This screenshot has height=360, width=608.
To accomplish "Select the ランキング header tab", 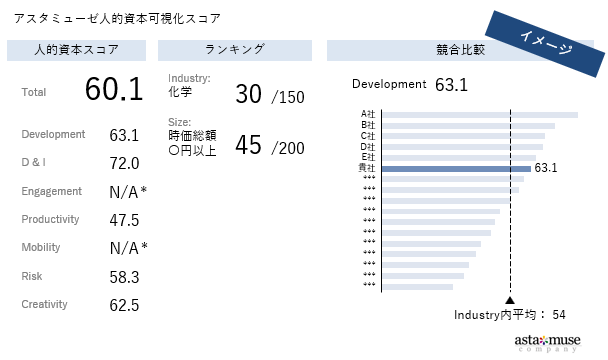I will tap(235, 50).
